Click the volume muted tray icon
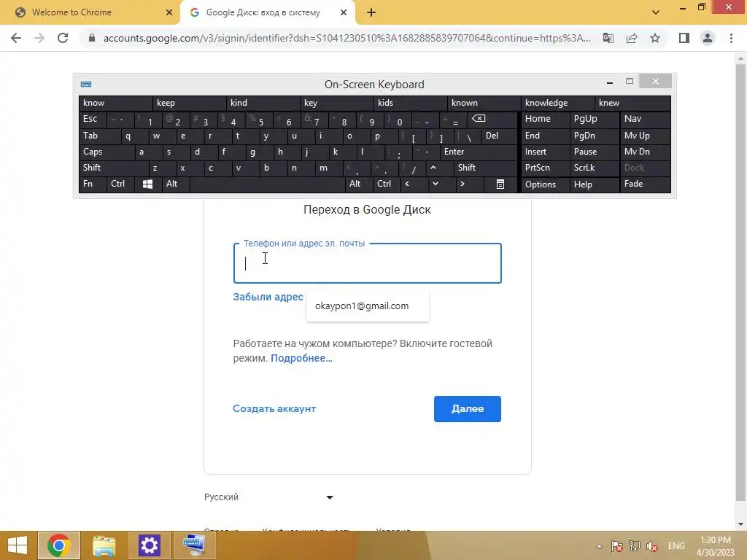747x560 pixels. coord(652,546)
